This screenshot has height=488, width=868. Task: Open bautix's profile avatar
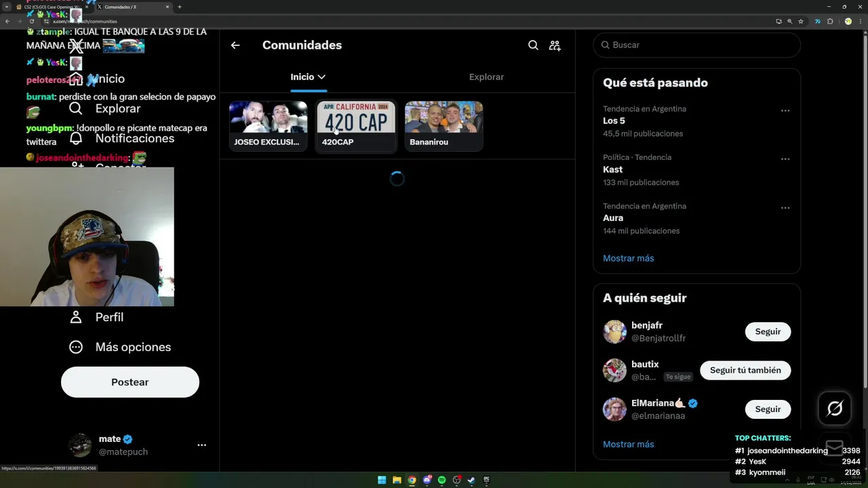(x=615, y=371)
